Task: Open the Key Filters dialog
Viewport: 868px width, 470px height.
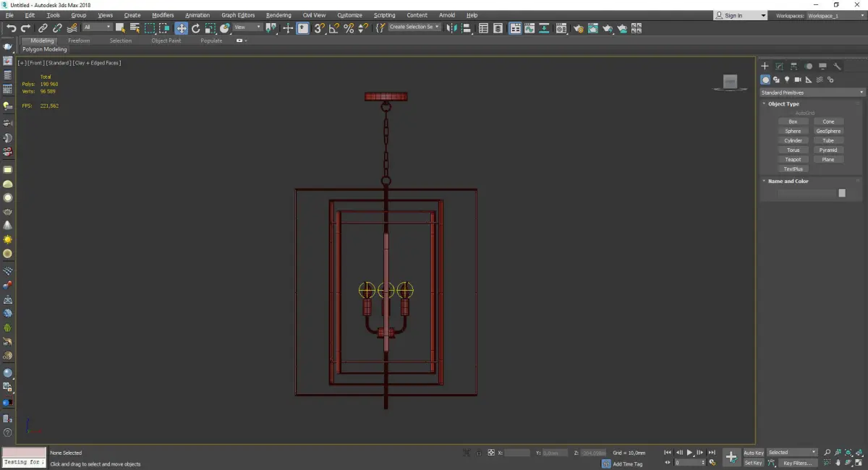Action: pyautogui.click(x=796, y=463)
